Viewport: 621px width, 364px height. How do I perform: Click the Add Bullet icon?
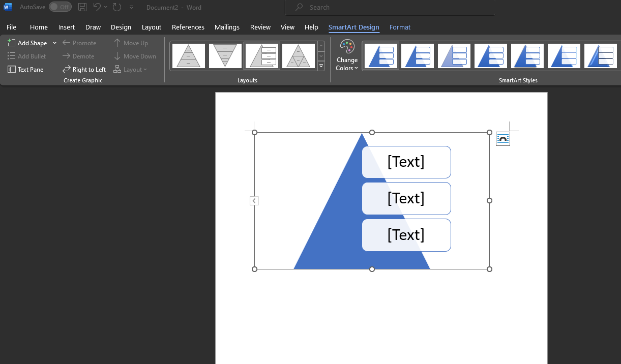pyautogui.click(x=12, y=56)
